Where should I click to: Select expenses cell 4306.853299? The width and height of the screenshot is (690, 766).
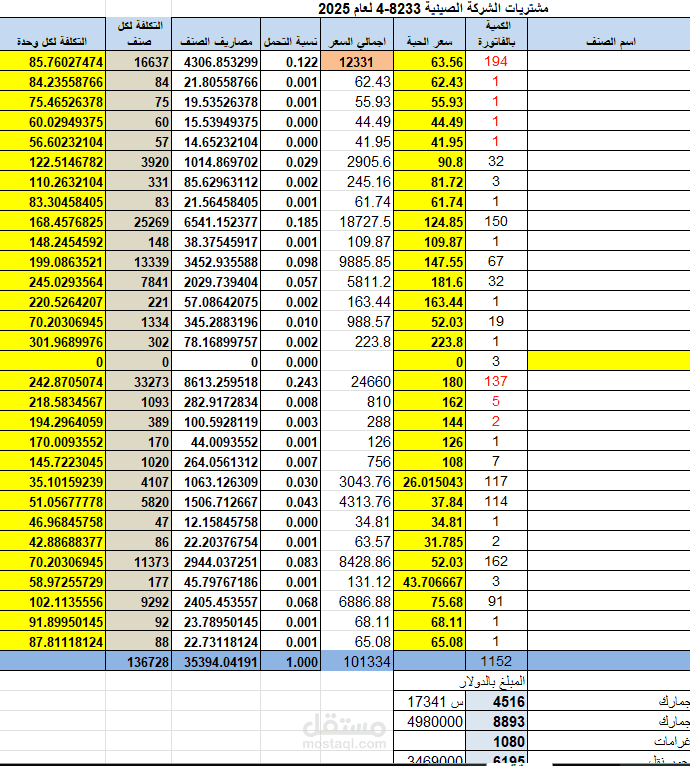tap(216, 62)
